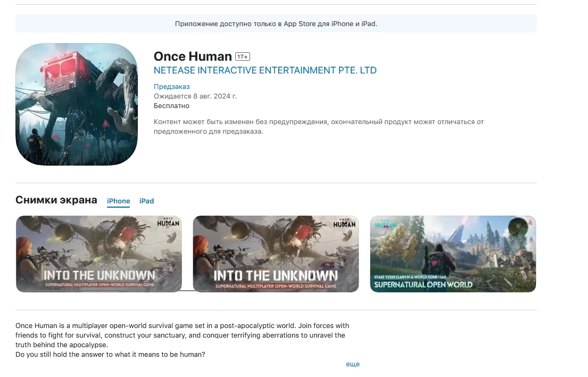
Task: Open the SUPERNATURAL OPEN WORLD screenshot
Action: [453, 254]
